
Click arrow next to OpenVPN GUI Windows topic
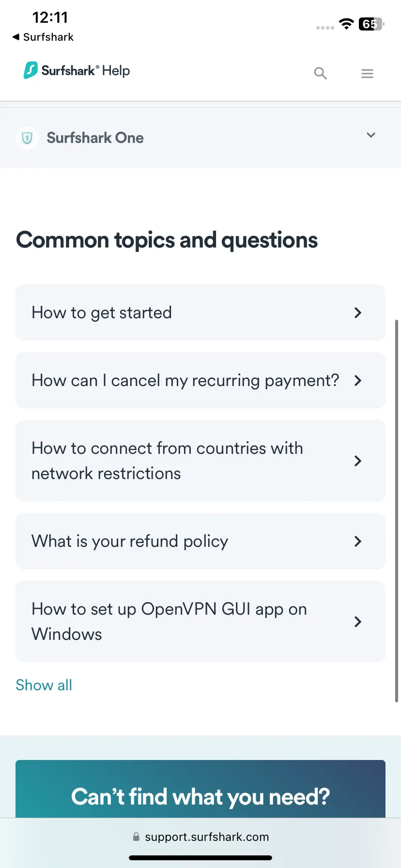coord(358,622)
